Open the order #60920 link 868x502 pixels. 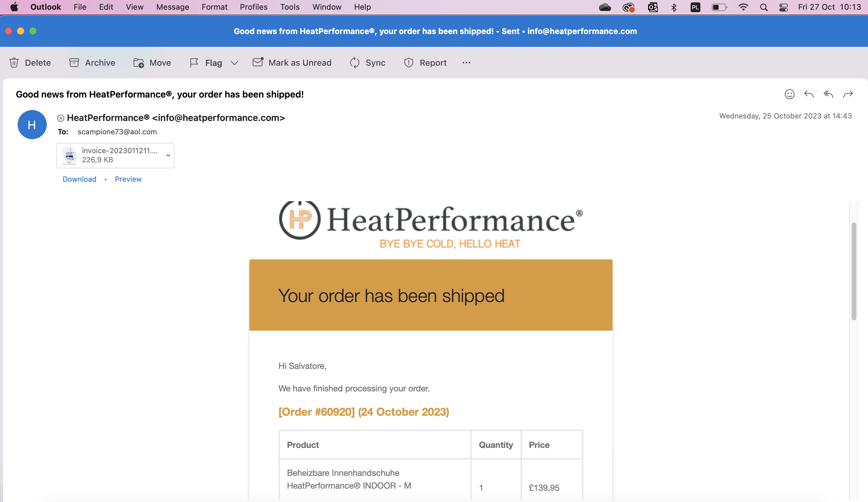364,412
